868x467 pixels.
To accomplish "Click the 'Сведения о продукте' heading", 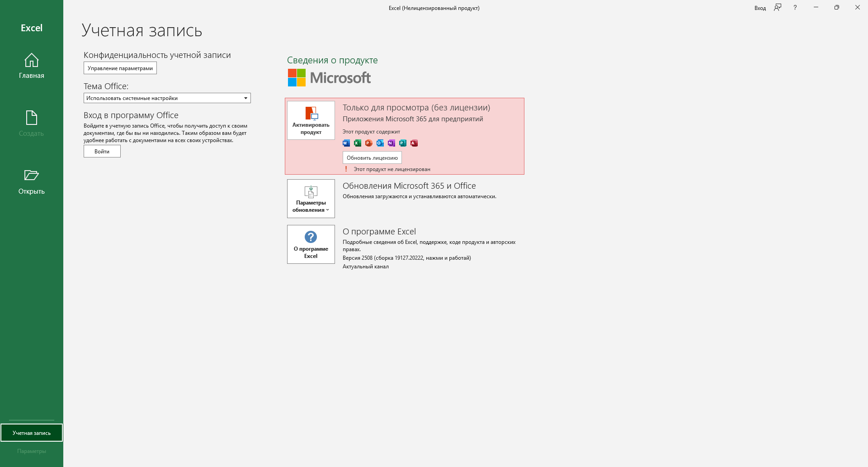I will coord(332,60).
